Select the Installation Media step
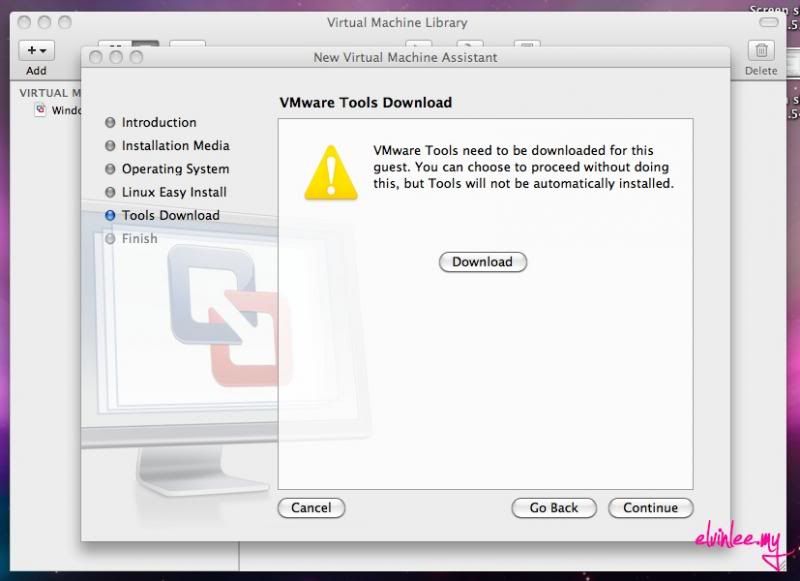Viewport: 800px width, 581px height. coord(167,146)
